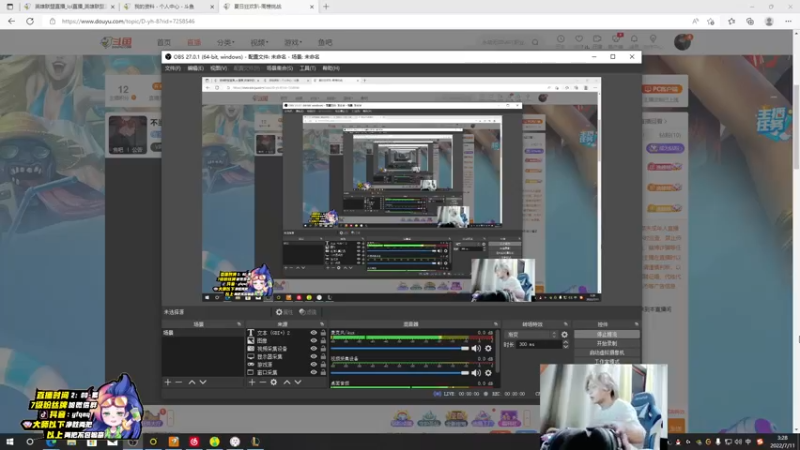Open 视频采集设备 audio settings gear
800x450 pixels.
click(x=488, y=373)
